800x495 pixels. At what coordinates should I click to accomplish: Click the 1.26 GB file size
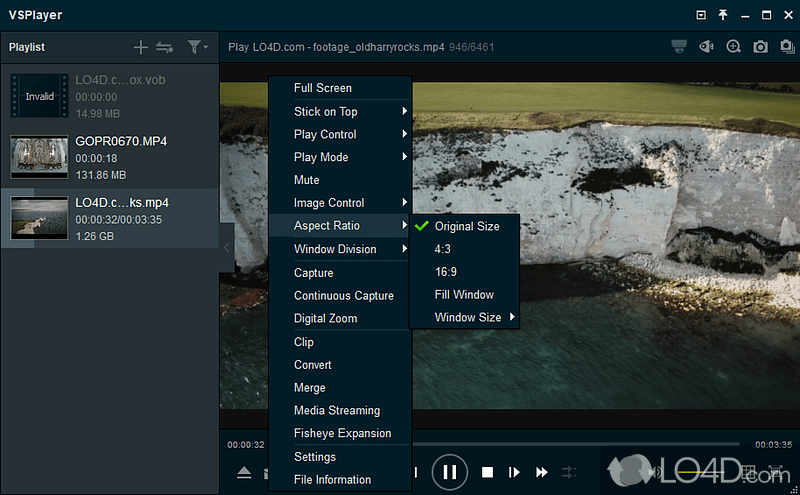[x=94, y=236]
